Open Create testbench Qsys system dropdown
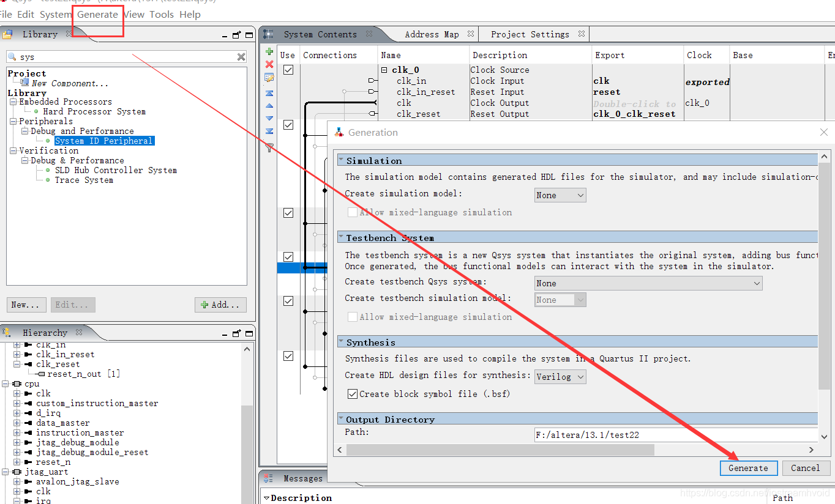This screenshot has height=504, width=835. click(x=648, y=283)
